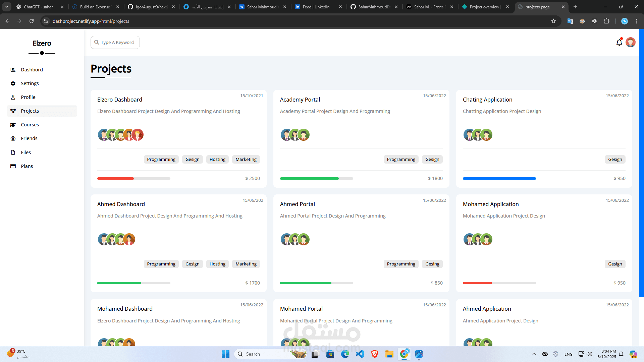Click the Plans credit card icon
The image size is (644, 362).
click(x=13, y=166)
